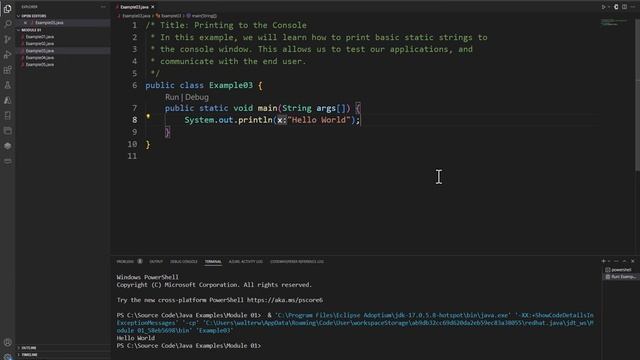Click breadcrumb Example03.java file segment

tap(136, 16)
